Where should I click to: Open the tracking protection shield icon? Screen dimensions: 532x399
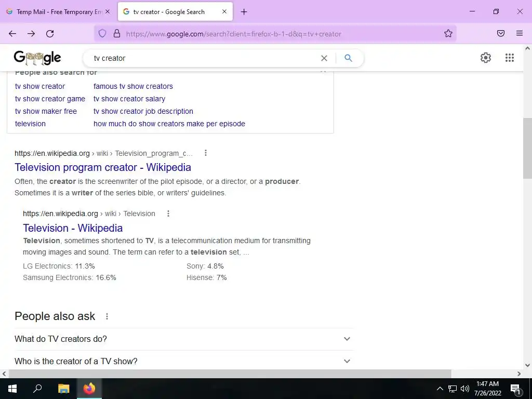coord(102,33)
